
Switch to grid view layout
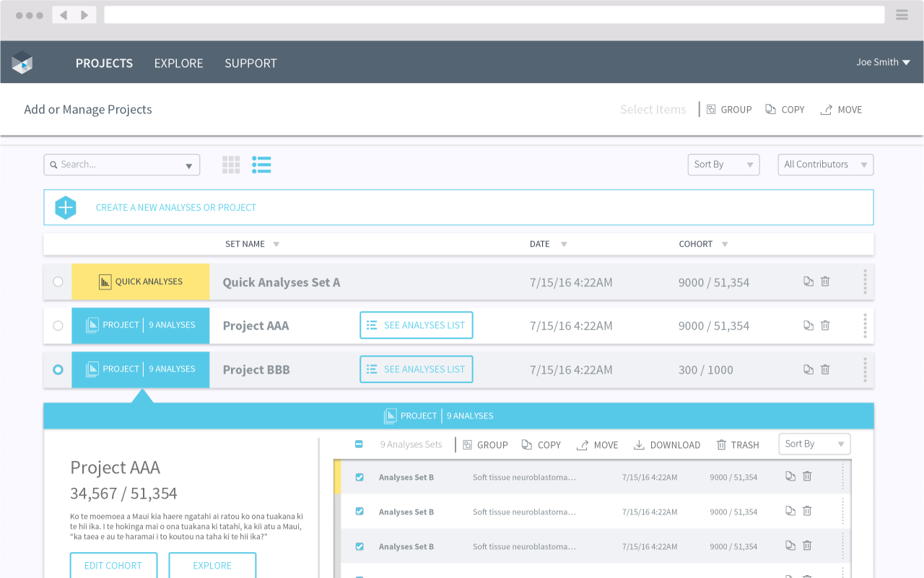231,165
